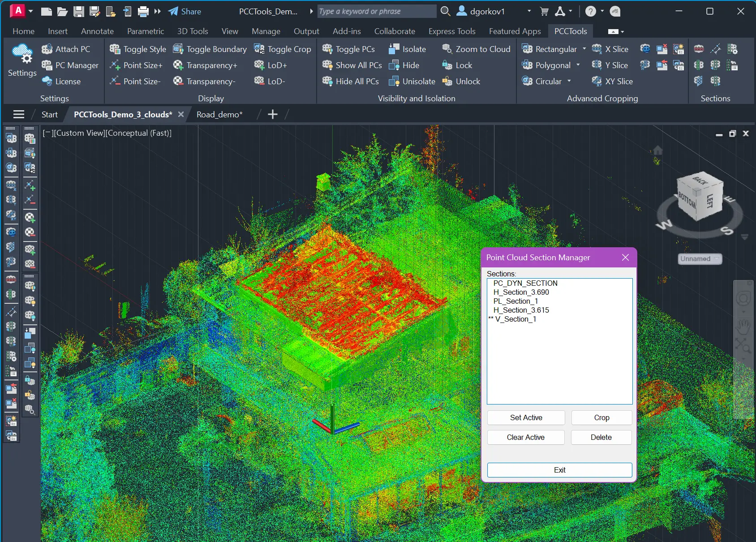The image size is (756, 542).
Task: Switch to the Express Tools ribbon tab
Action: tap(451, 31)
